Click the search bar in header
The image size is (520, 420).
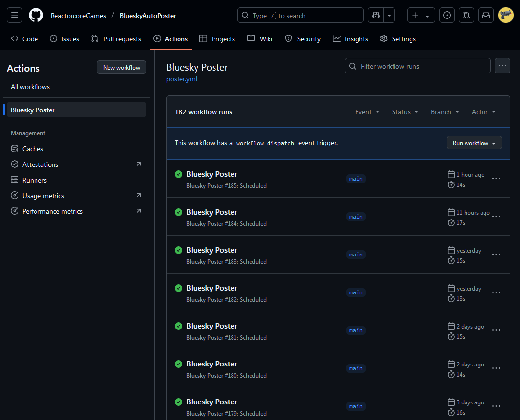point(301,15)
